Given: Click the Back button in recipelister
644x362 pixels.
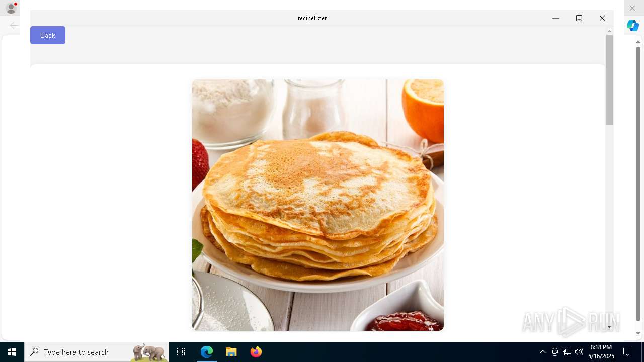Looking at the screenshot, I should [x=48, y=35].
